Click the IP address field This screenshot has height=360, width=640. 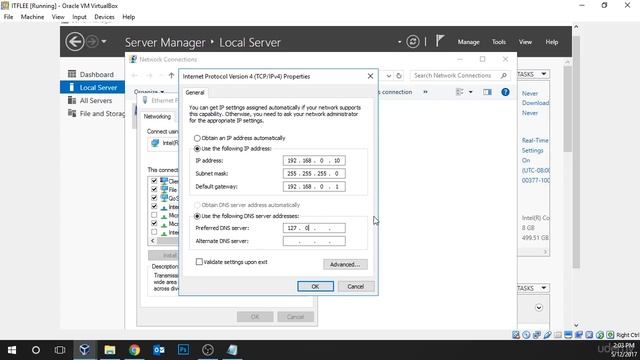click(x=314, y=160)
